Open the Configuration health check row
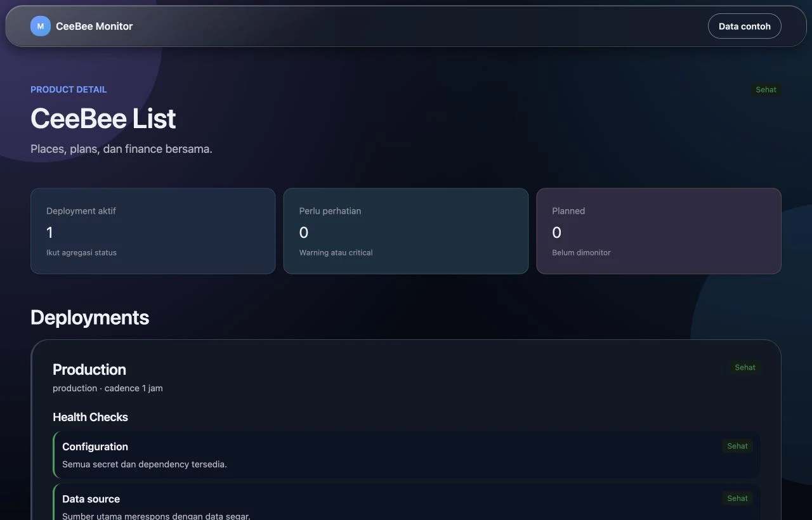Screen dimensions: 812x520 [x=406, y=455]
